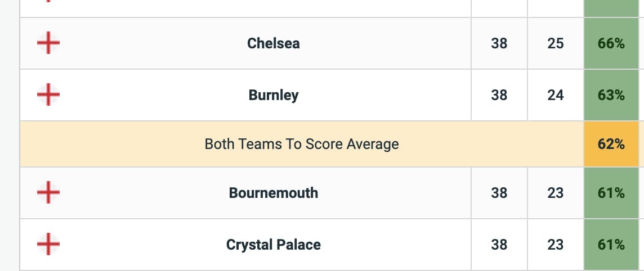The height and width of the screenshot is (271, 644).
Task: Click Chelsea's BTTS count 25
Action: 555,43
